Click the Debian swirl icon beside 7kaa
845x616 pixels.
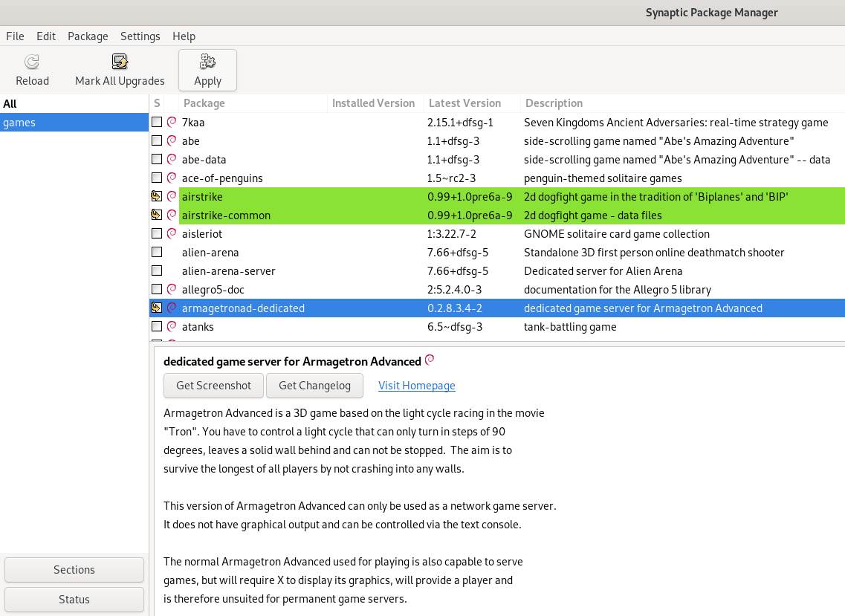pyautogui.click(x=172, y=122)
